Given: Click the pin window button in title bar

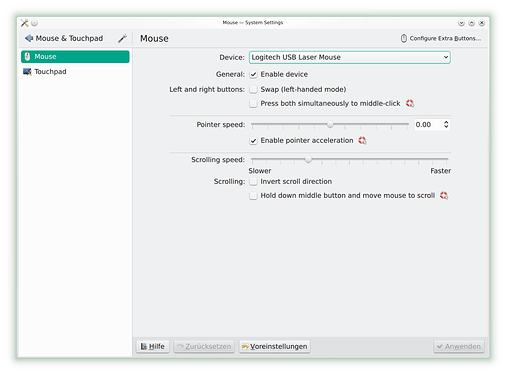Looking at the screenshot, I should point(34,23).
